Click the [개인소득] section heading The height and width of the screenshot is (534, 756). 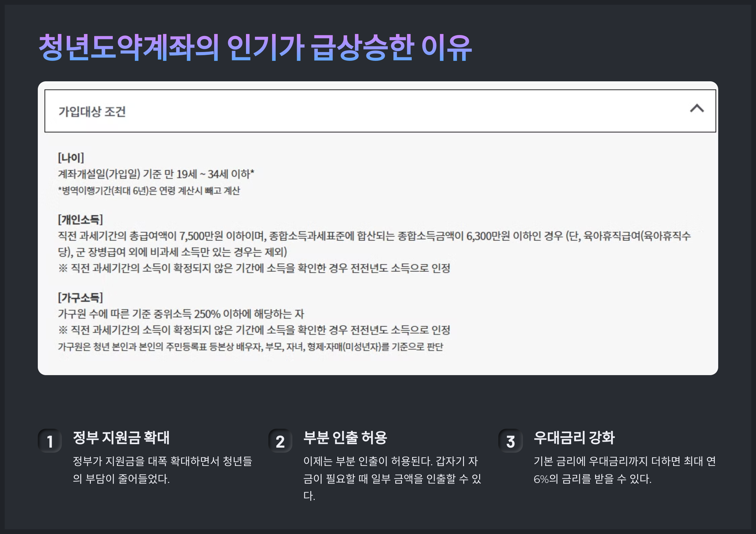(x=81, y=219)
